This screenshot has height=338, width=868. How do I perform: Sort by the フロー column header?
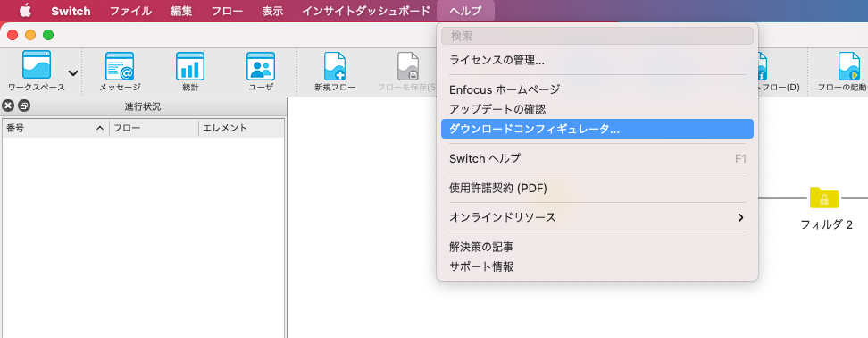(x=154, y=128)
